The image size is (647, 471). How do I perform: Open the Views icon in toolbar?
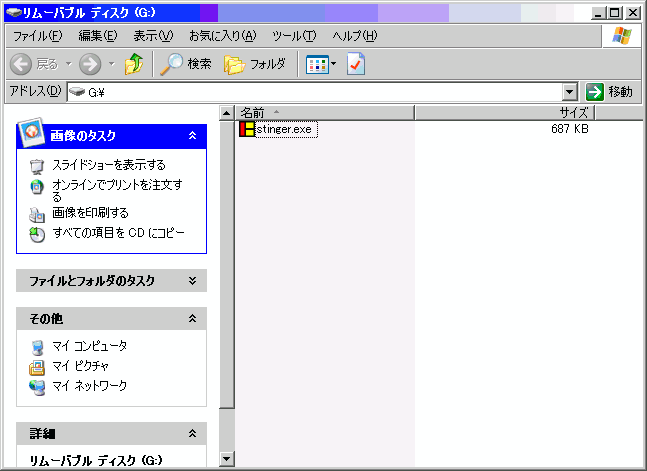coord(317,64)
